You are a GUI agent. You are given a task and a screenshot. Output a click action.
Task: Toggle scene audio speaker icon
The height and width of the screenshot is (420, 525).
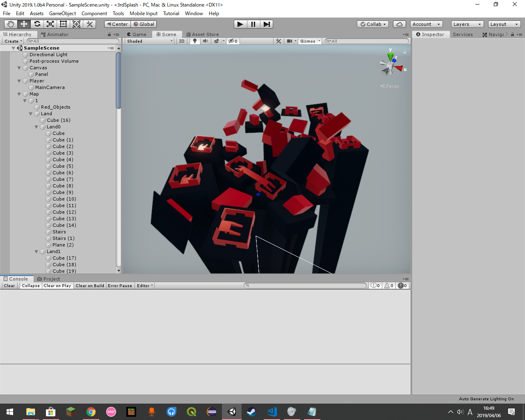pyautogui.click(x=205, y=41)
